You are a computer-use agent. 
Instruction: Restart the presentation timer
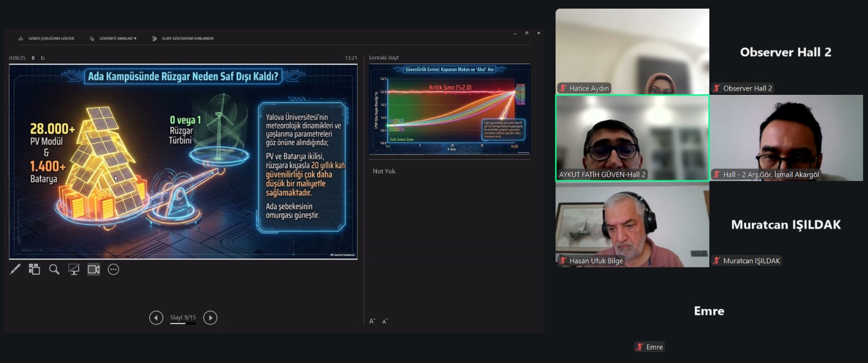click(43, 58)
